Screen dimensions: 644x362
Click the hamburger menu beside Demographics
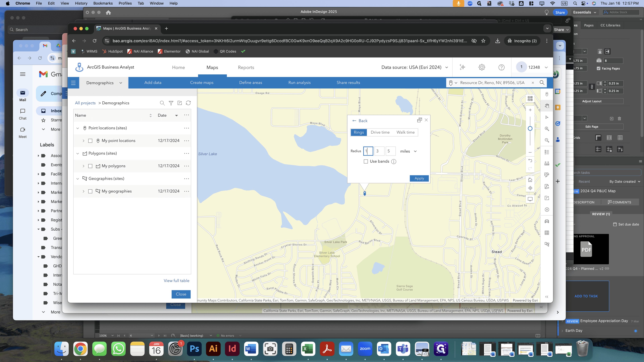coord(73,83)
